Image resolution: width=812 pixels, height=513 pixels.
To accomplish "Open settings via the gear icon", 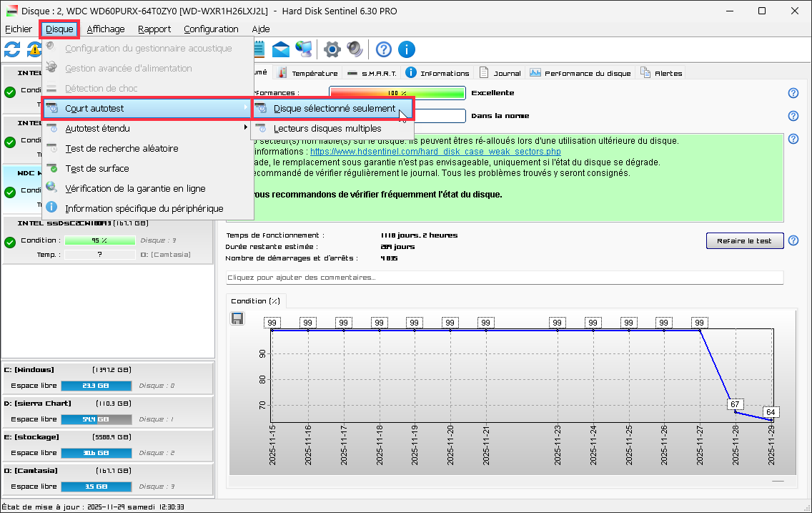I will [x=332, y=49].
